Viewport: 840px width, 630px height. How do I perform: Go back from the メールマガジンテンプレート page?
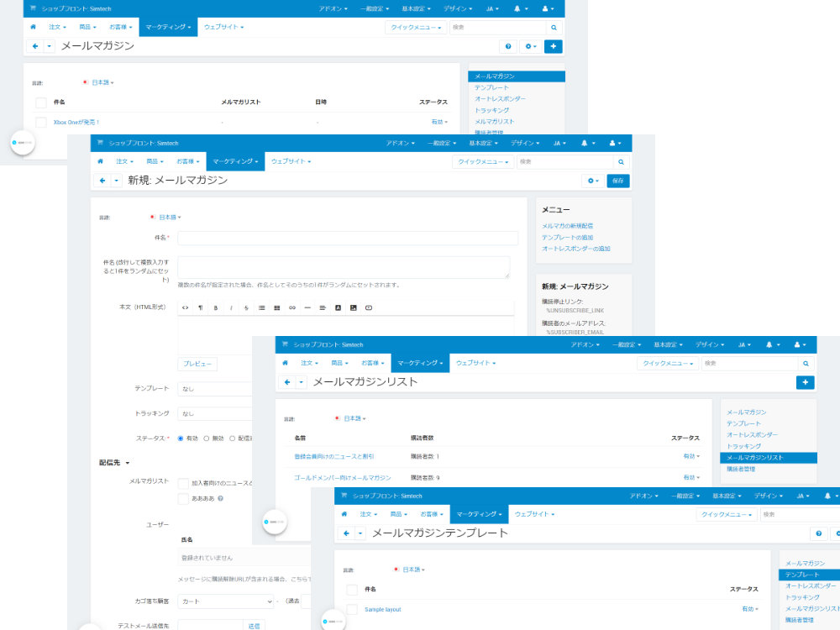click(x=347, y=533)
